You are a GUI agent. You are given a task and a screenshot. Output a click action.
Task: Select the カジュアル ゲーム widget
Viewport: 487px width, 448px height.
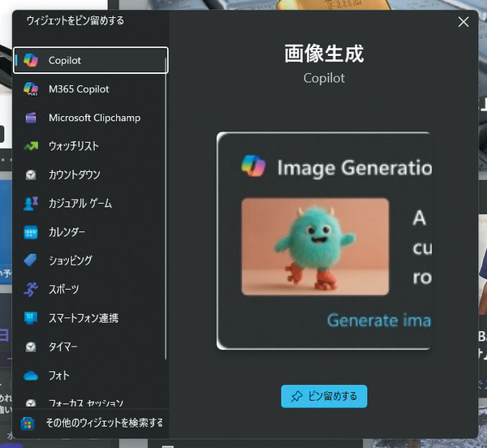pyautogui.click(x=91, y=204)
